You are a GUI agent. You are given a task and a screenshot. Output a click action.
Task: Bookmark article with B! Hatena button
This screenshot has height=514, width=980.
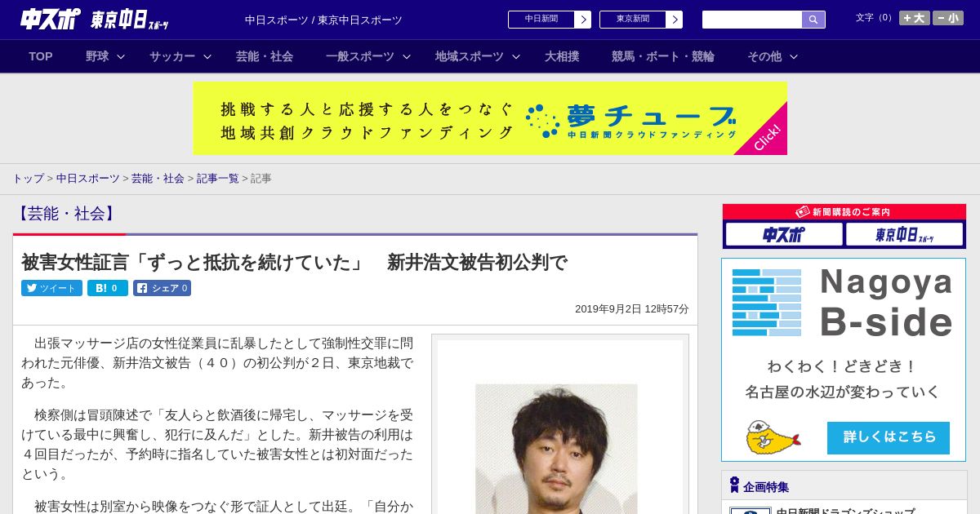[x=108, y=288]
